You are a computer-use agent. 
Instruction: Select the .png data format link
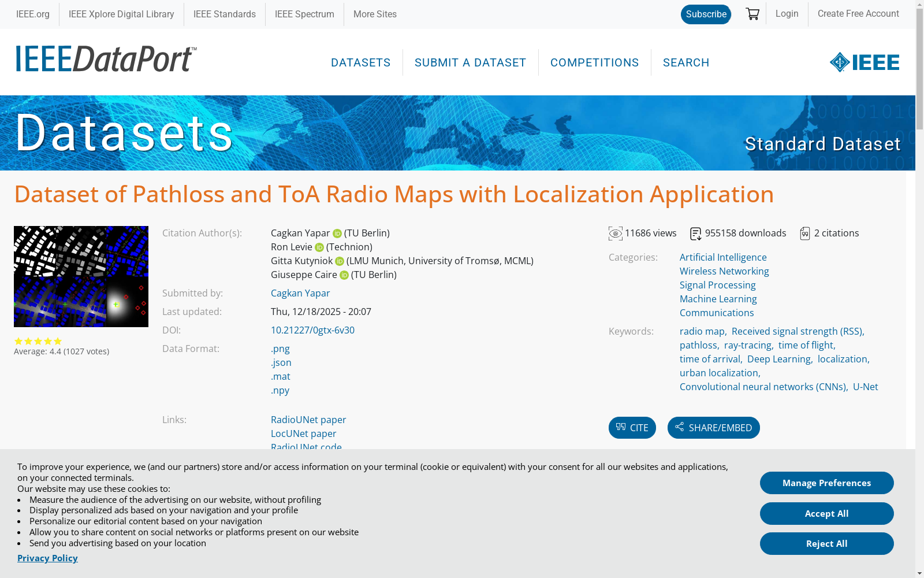[x=280, y=349]
